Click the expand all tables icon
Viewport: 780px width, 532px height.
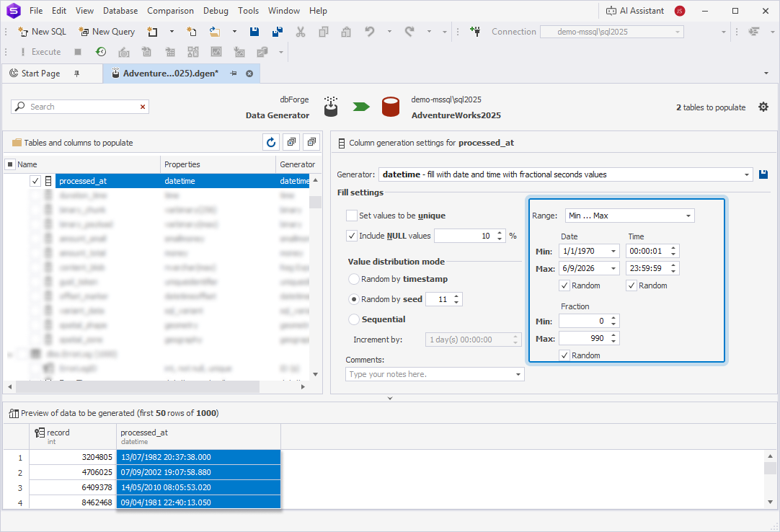[291, 142]
